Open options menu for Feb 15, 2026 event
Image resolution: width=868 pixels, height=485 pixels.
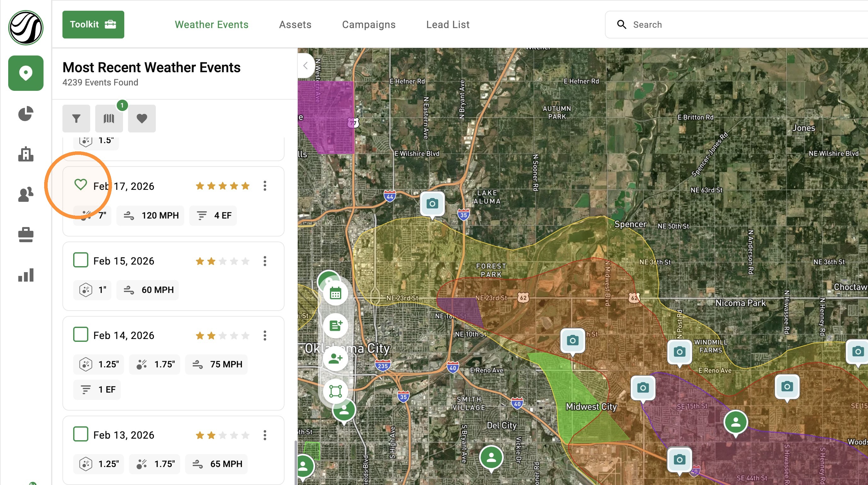[x=265, y=261]
